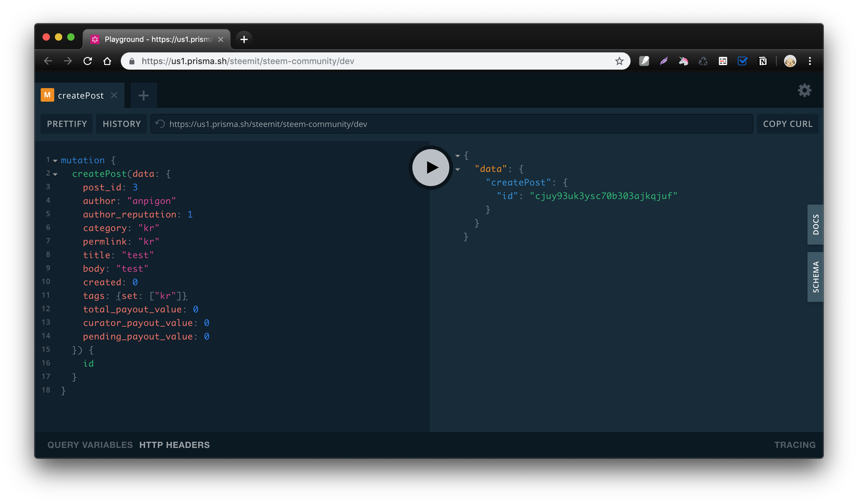Click the endpoint reload icon
The height and width of the screenshot is (504, 858).
click(160, 124)
